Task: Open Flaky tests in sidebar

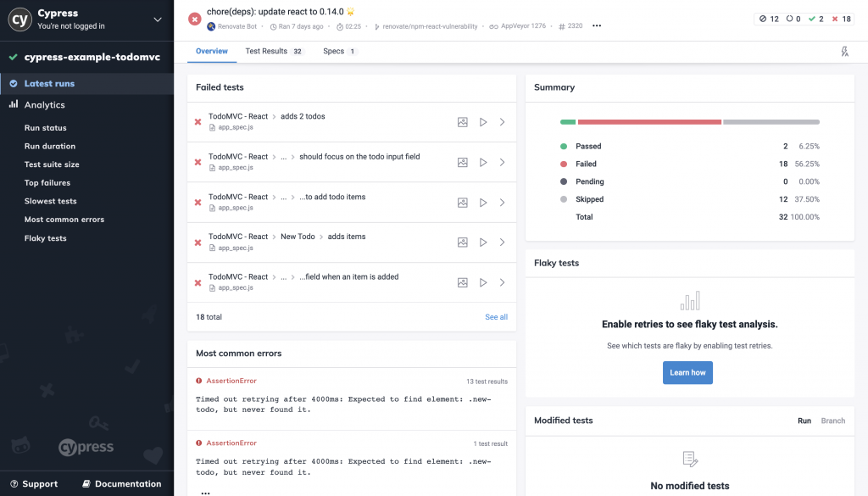Action: (x=46, y=238)
